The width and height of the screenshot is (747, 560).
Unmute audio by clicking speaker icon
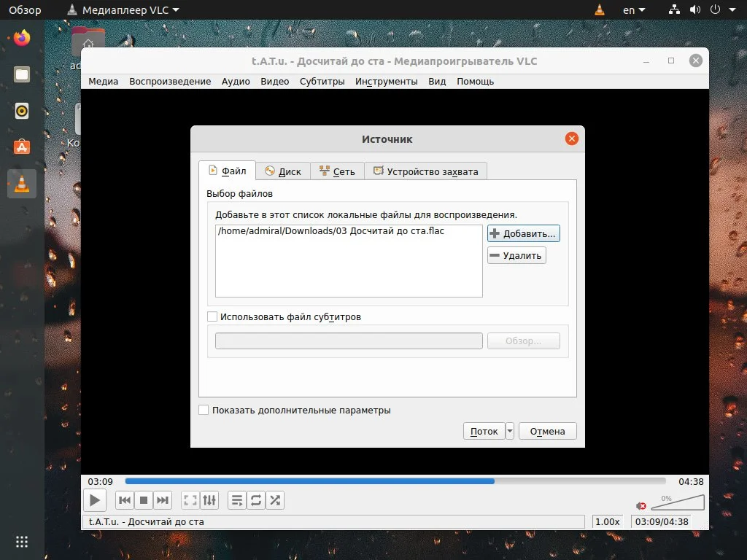tap(640, 505)
